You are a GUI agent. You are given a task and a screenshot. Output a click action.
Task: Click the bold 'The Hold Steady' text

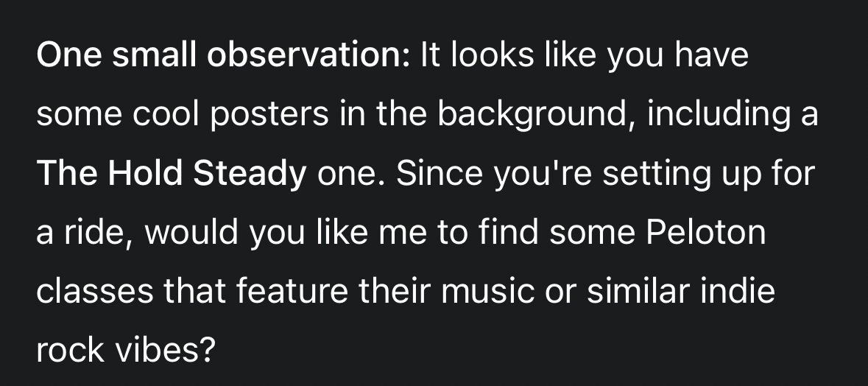point(171,174)
